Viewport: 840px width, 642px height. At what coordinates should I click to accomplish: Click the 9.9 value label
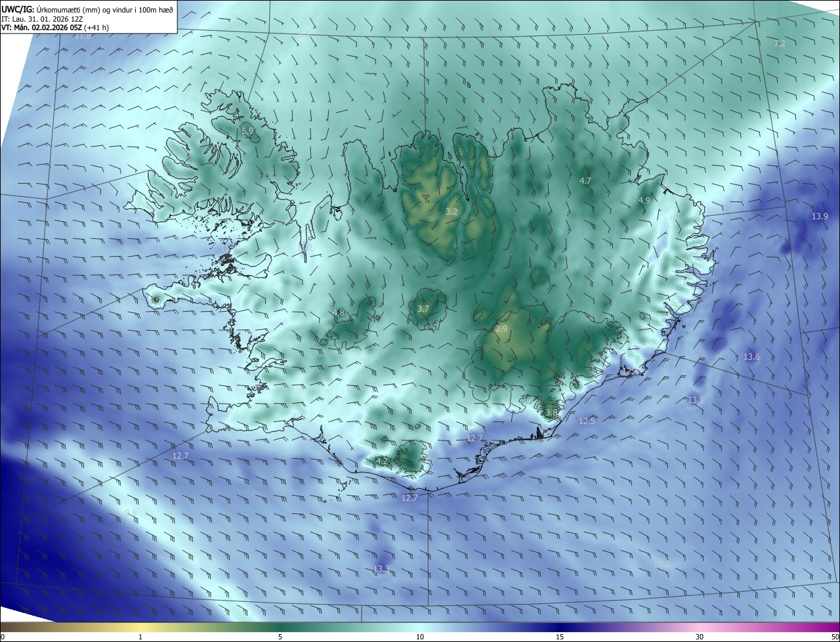[131, 513]
